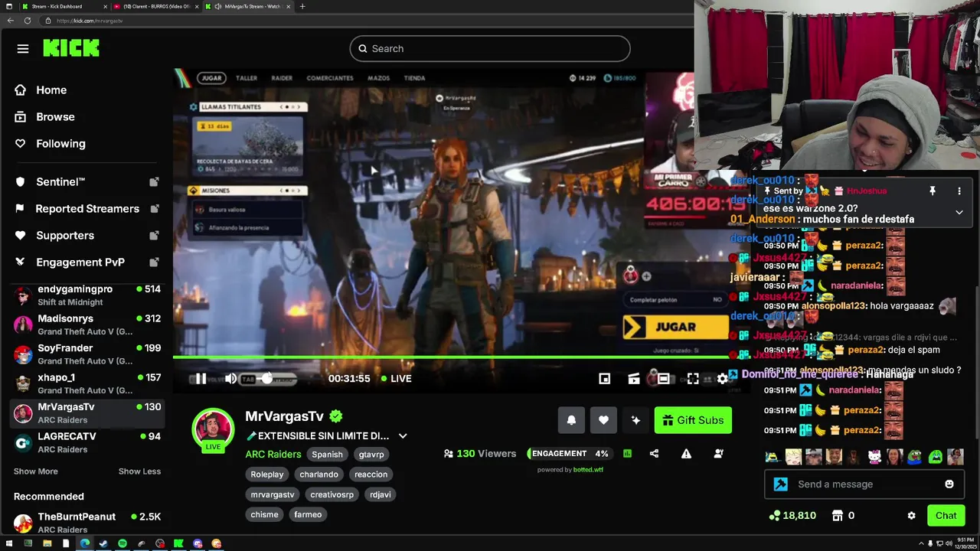The height and width of the screenshot is (551, 980).
Task: Open SoyFrander channel in sidebar
Action: pos(87,354)
